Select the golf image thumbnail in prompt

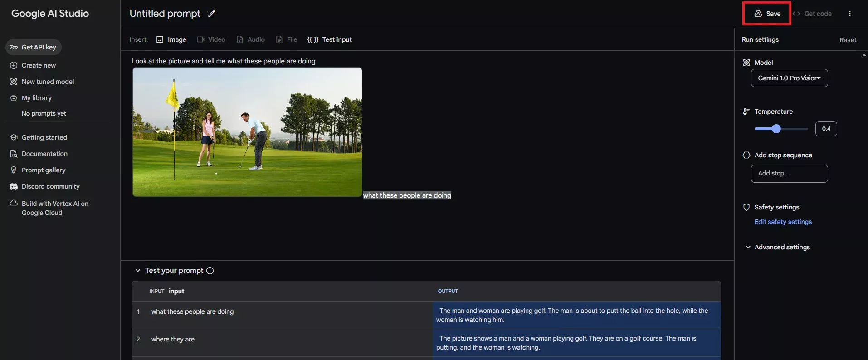pyautogui.click(x=247, y=132)
